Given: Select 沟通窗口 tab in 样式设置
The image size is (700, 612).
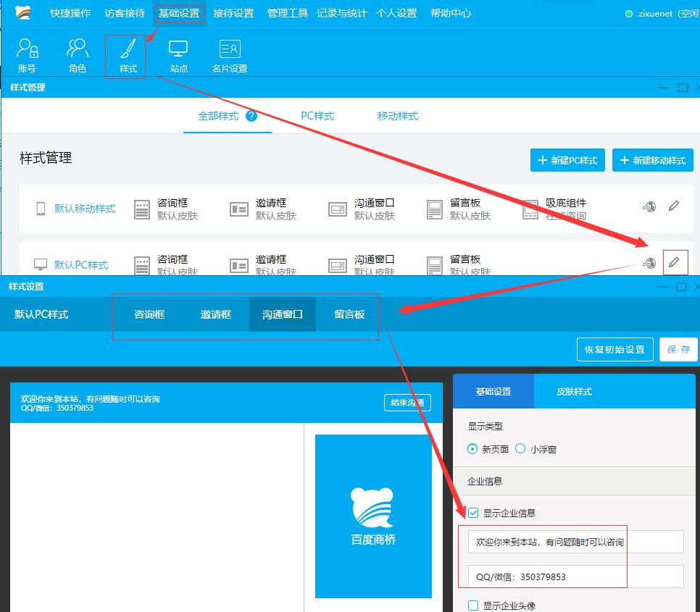Looking at the screenshot, I should (283, 314).
